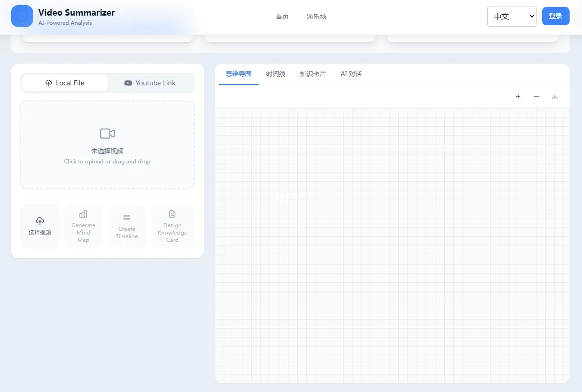Switch to Youtube Link source

point(150,83)
